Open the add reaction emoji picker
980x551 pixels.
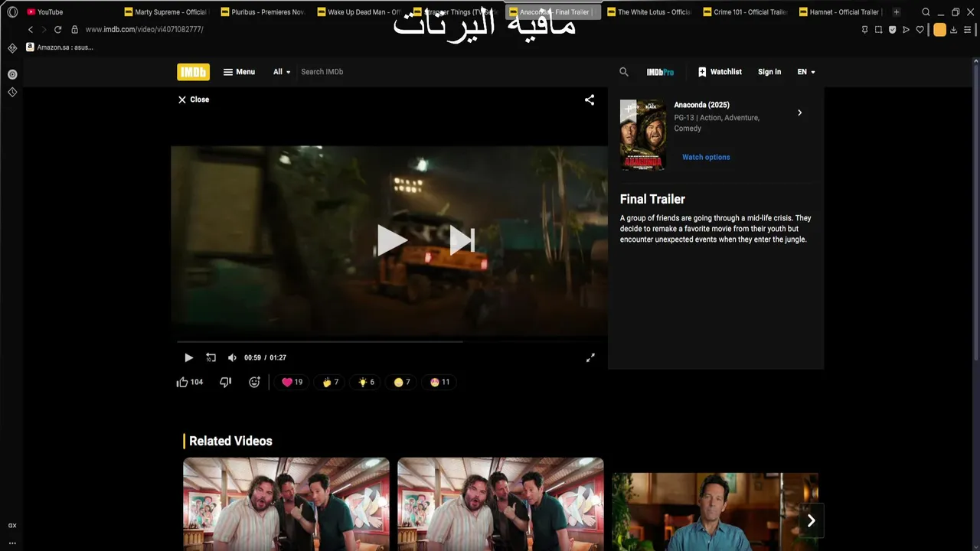point(254,382)
